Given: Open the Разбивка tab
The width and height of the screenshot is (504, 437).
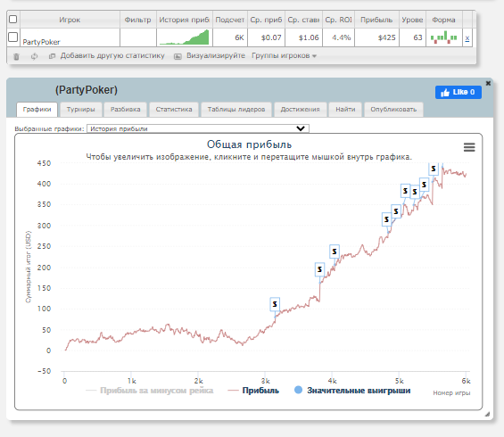Looking at the screenshot, I should pyautogui.click(x=126, y=109).
